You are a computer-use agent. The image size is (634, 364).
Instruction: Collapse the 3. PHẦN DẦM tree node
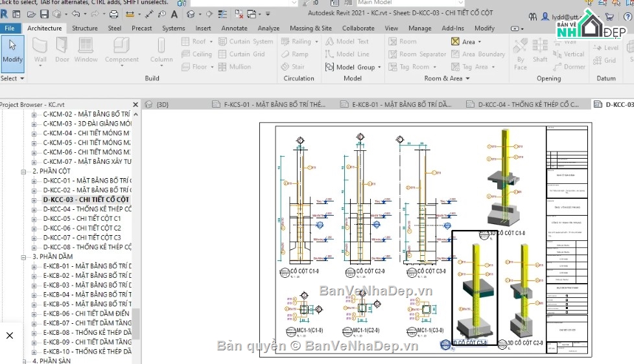[23, 257]
